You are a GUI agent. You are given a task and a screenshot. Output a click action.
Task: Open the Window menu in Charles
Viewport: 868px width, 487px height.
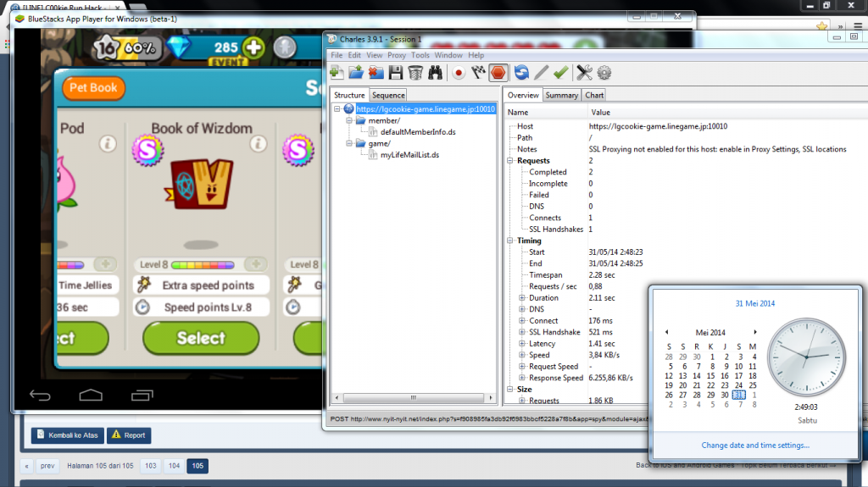pyautogui.click(x=448, y=55)
